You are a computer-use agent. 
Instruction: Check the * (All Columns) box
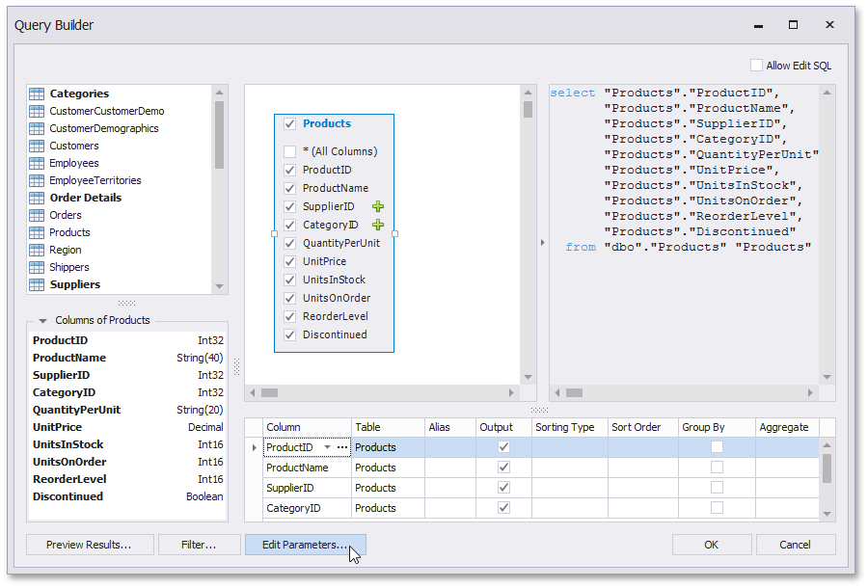[x=289, y=151]
